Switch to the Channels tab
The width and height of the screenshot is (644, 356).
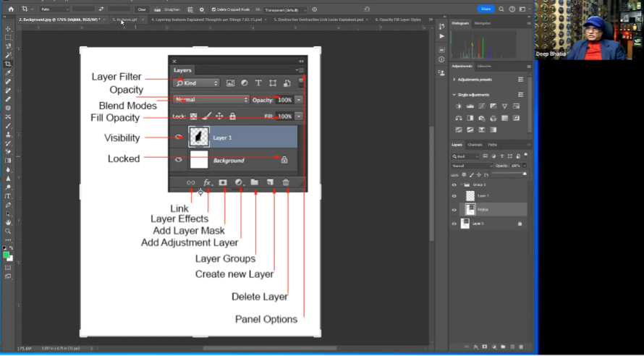click(x=475, y=145)
